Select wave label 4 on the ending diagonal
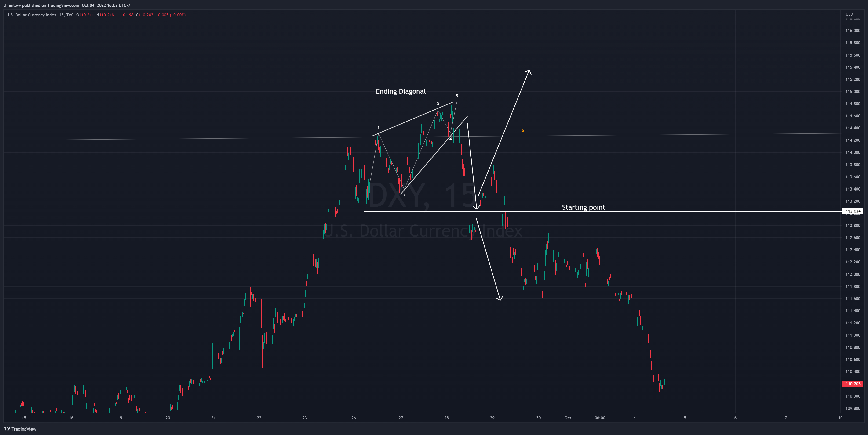The width and height of the screenshot is (868, 435). tap(451, 139)
